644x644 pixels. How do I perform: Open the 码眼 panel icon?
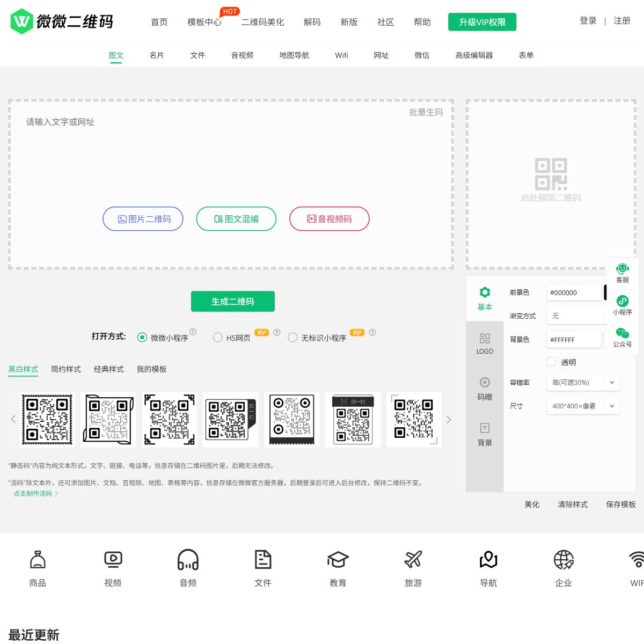pos(485,383)
